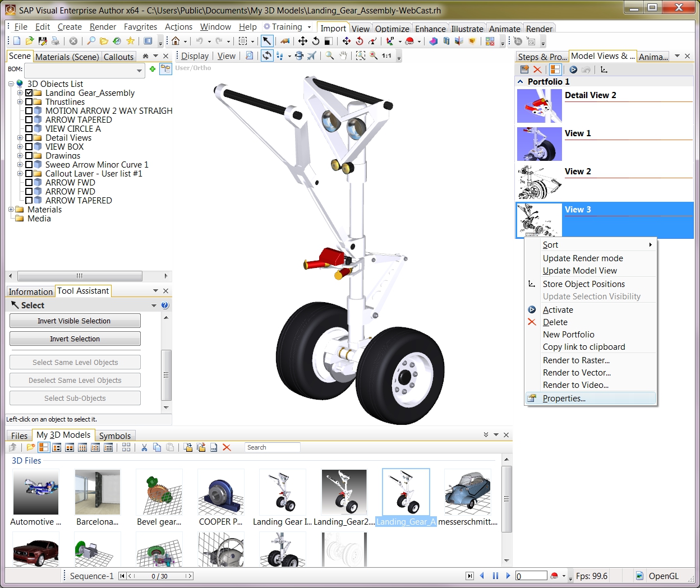Click the green plus icon next to BOM field

(x=152, y=69)
